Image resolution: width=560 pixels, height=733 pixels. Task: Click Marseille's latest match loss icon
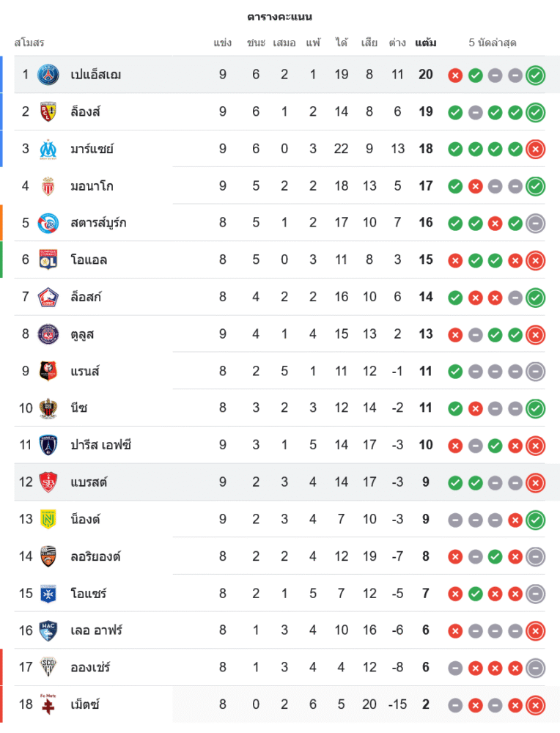[536, 149]
